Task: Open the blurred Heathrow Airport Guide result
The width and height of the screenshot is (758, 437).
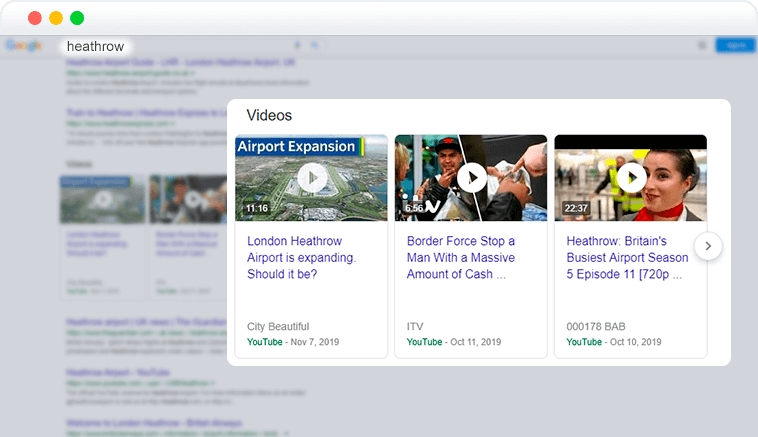Action: tap(180, 62)
